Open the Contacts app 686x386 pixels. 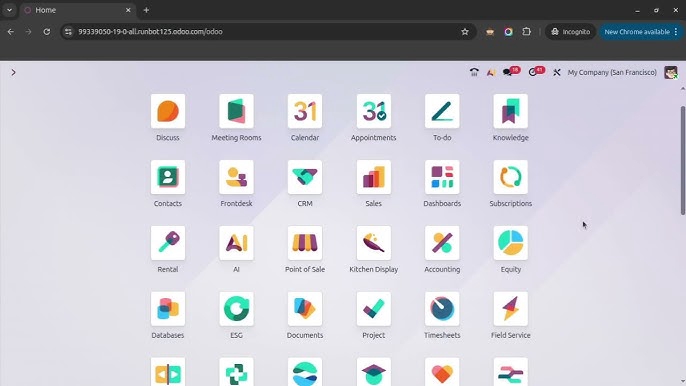(168, 177)
